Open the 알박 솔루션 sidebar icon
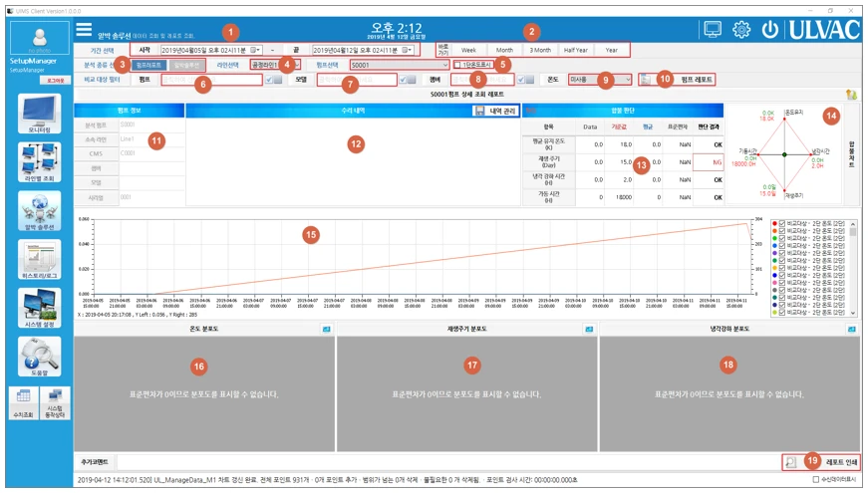The width and height of the screenshot is (868, 493). pyautogui.click(x=39, y=211)
